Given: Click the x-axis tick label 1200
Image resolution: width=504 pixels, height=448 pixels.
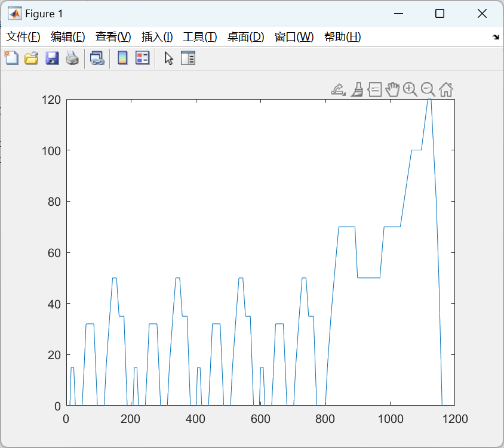Looking at the screenshot, I should pos(455,419).
